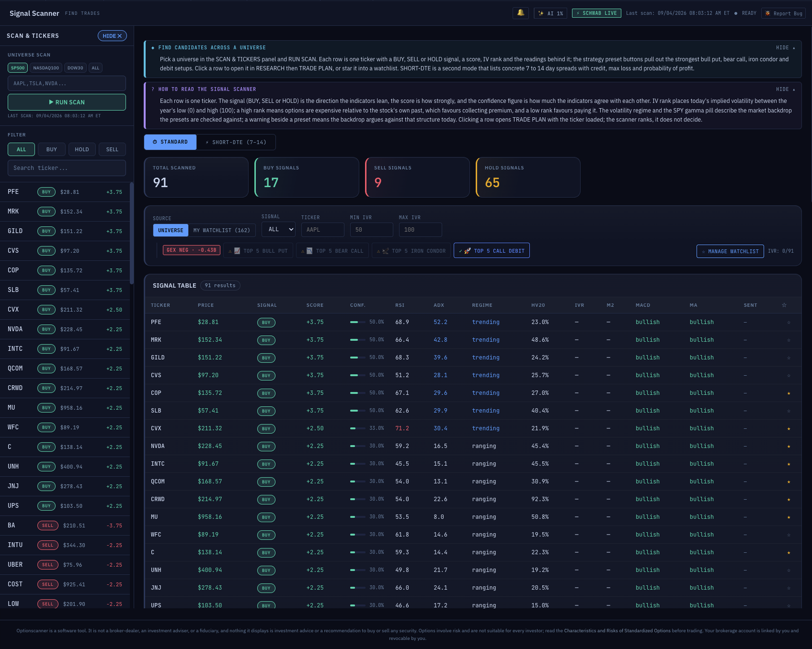Unstar C in the signal table
Image resolution: width=812 pixels, height=649 pixels.
[x=789, y=553]
